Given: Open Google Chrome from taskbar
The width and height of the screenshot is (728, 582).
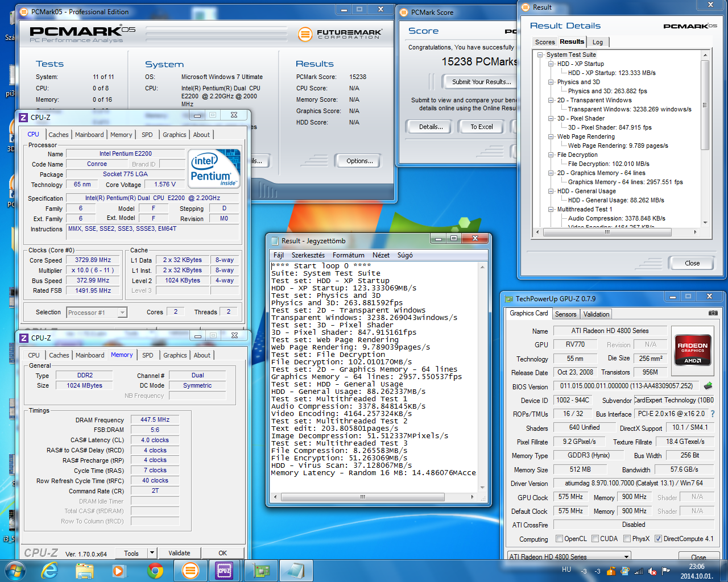Looking at the screenshot, I should (x=155, y=570).
